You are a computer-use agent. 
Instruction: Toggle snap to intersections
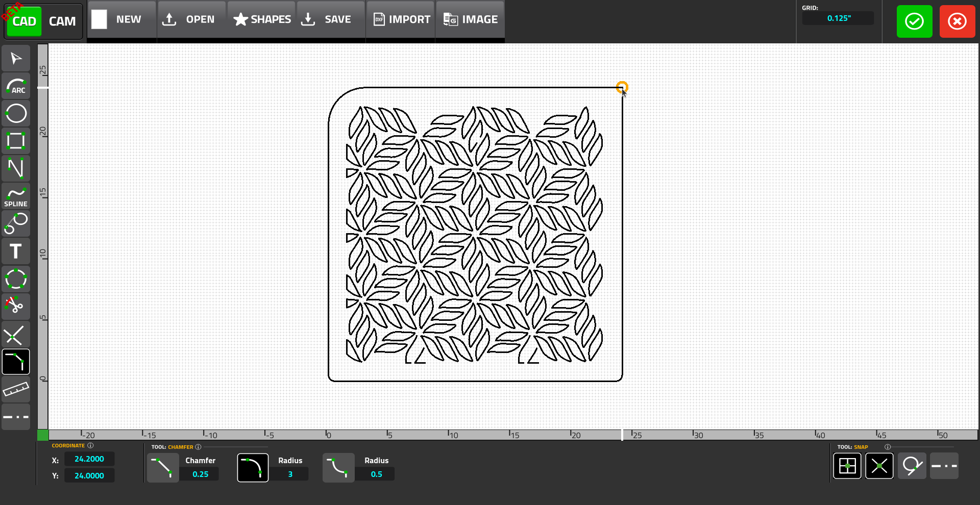[x=879, y=466]
